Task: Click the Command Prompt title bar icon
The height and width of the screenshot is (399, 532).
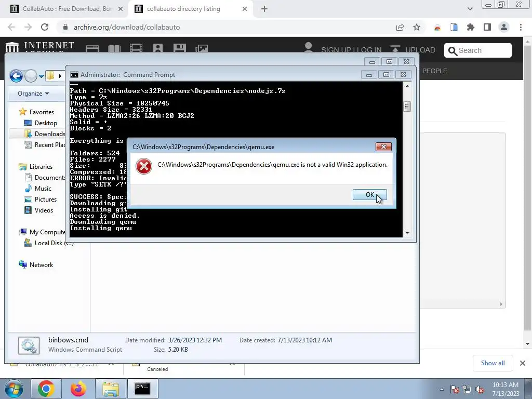Action: [x=74, y=75]
